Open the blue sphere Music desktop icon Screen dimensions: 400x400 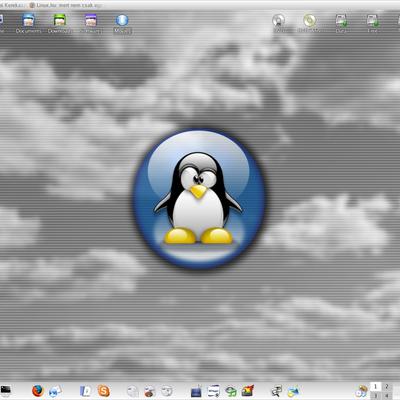pos(122,21)
